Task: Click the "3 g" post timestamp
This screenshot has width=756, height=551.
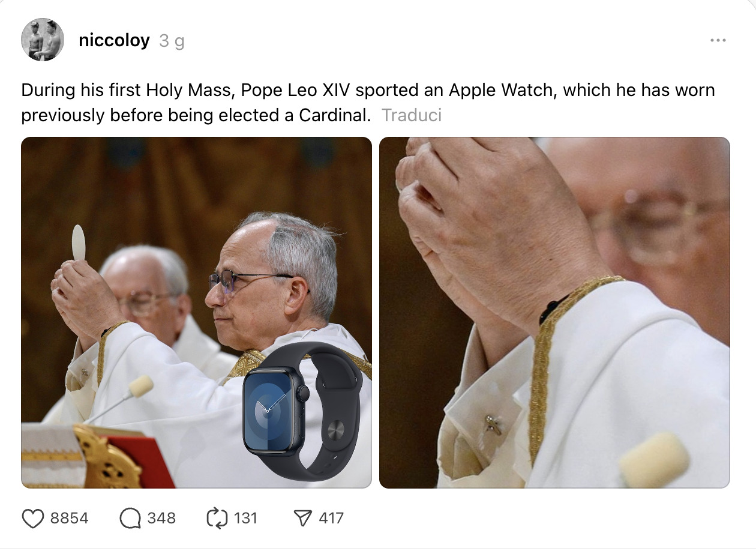Action: (x=172, y=41)
